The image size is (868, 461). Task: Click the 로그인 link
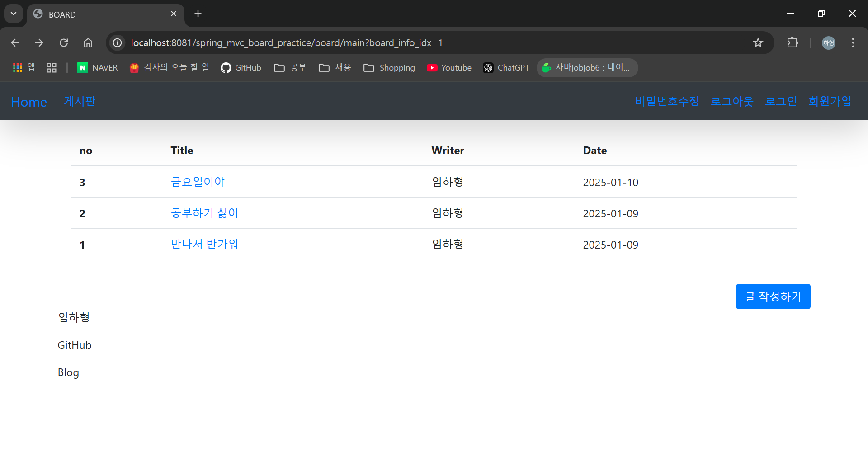coord(781,101)
